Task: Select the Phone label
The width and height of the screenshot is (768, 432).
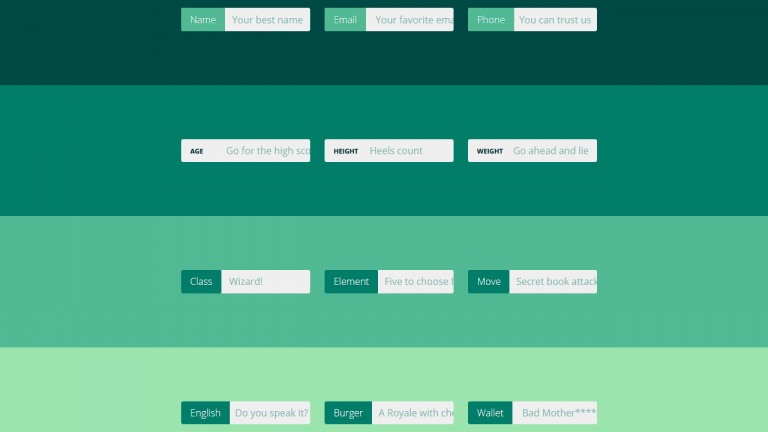Action: pos(491,20)
